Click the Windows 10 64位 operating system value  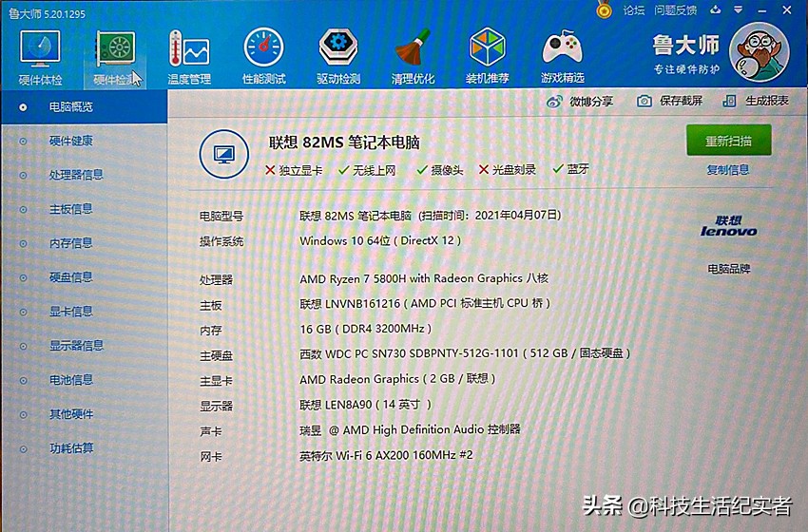(380, 241)
